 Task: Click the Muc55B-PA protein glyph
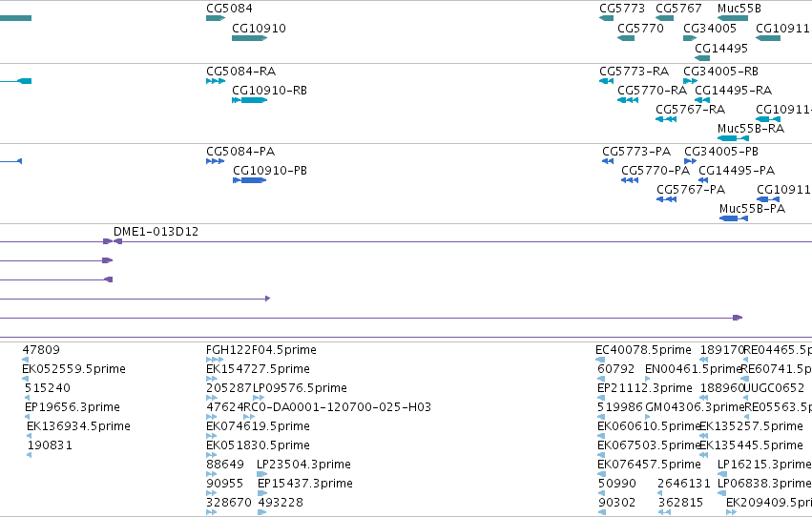734,218
